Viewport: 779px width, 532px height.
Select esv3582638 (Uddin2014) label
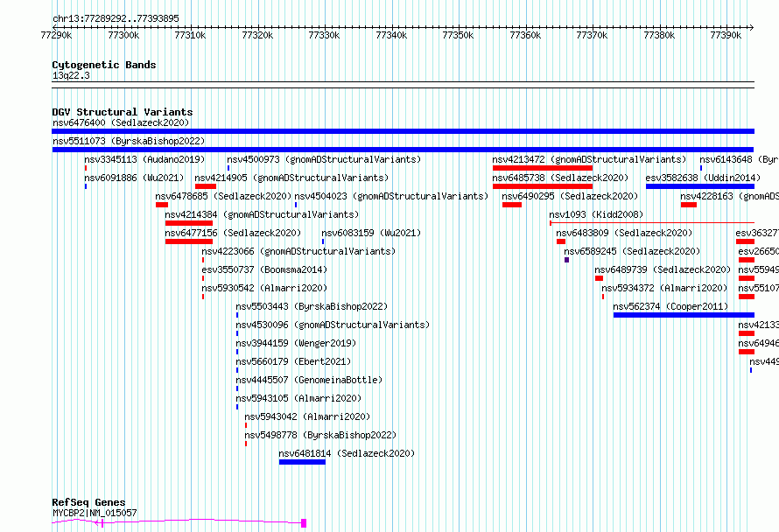click(703, 178)
